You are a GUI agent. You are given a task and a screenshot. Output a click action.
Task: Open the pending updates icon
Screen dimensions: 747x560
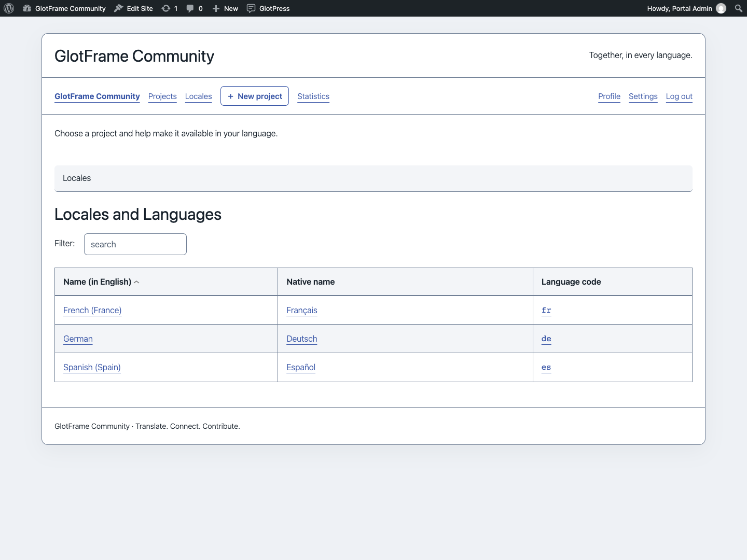166,8
